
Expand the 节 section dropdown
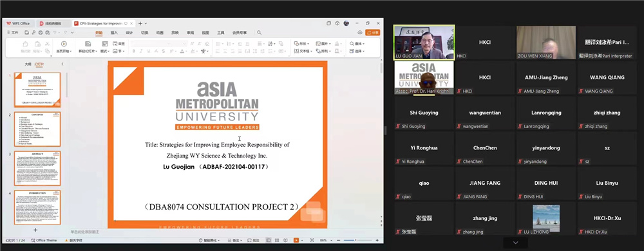click(x=124, y=51)
